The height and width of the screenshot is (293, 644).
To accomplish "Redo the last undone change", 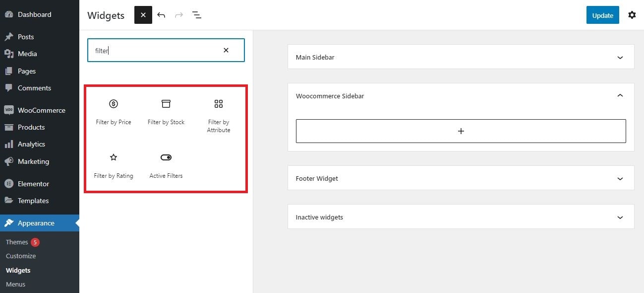I will pyautogui.click(x=179, y=15).
